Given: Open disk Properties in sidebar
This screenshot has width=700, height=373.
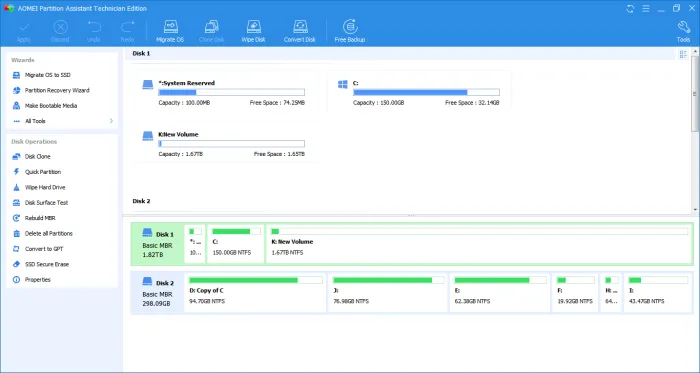Looking at the screenshot, I should [x=38, y=280].
